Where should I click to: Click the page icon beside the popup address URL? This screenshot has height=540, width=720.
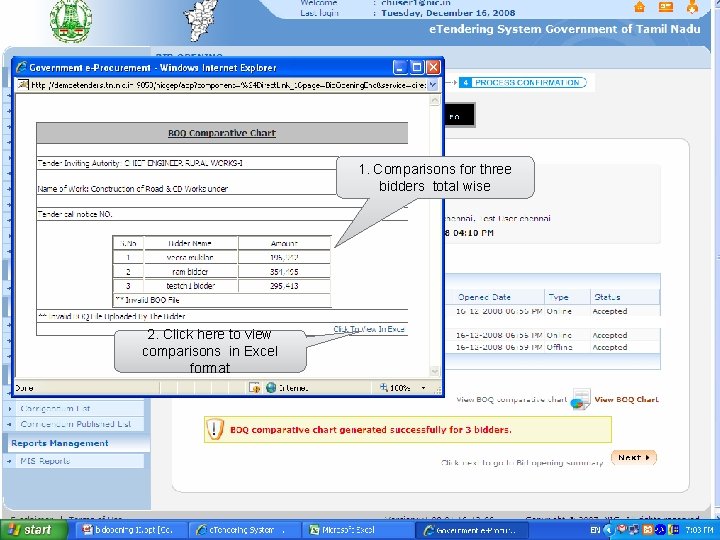pos(23,84)
